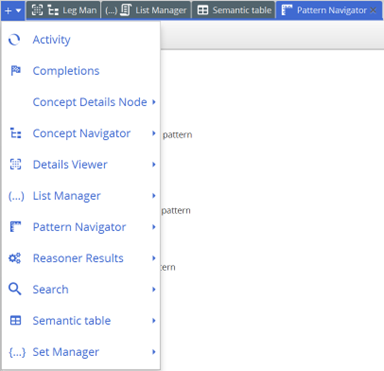
Task: Expand Search submenu arrow
Action: pos(154,289)
